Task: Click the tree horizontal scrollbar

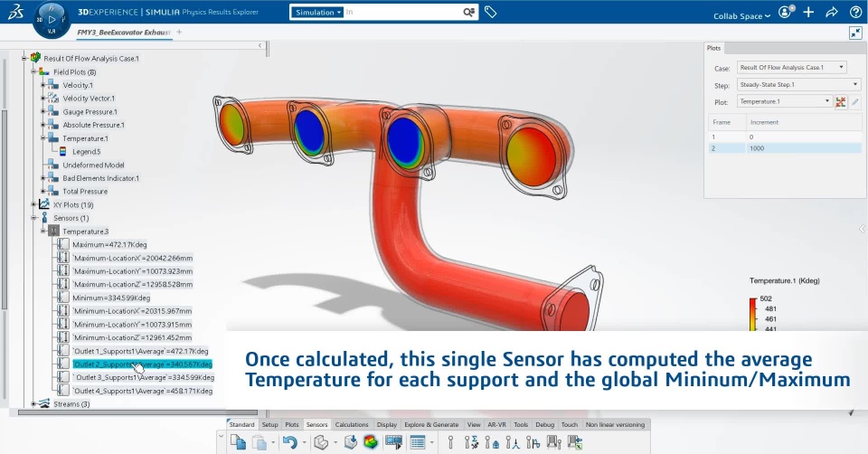Action: (x=137, y=412)
